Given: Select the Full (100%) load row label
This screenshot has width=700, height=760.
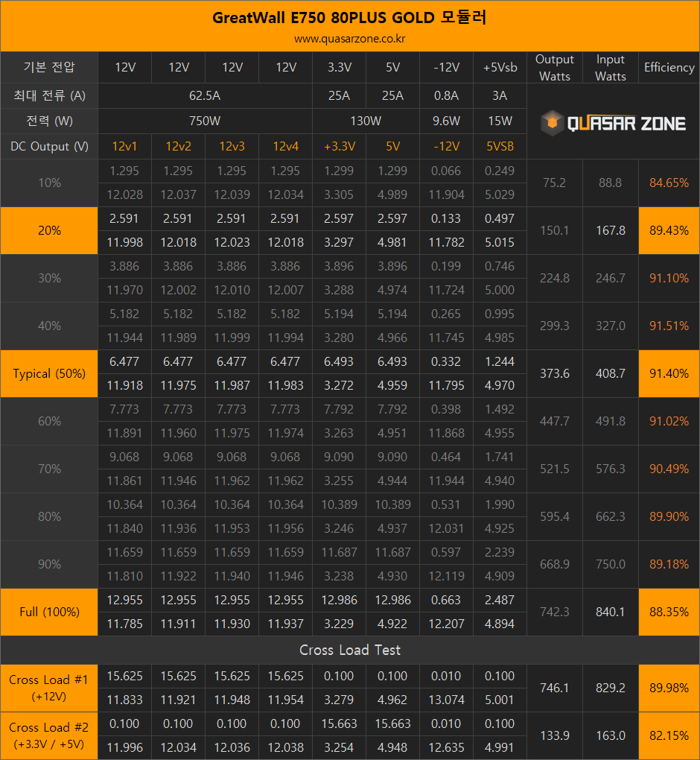Looking at the screenshot, I should pyautogui.click(x=49, y=612).
